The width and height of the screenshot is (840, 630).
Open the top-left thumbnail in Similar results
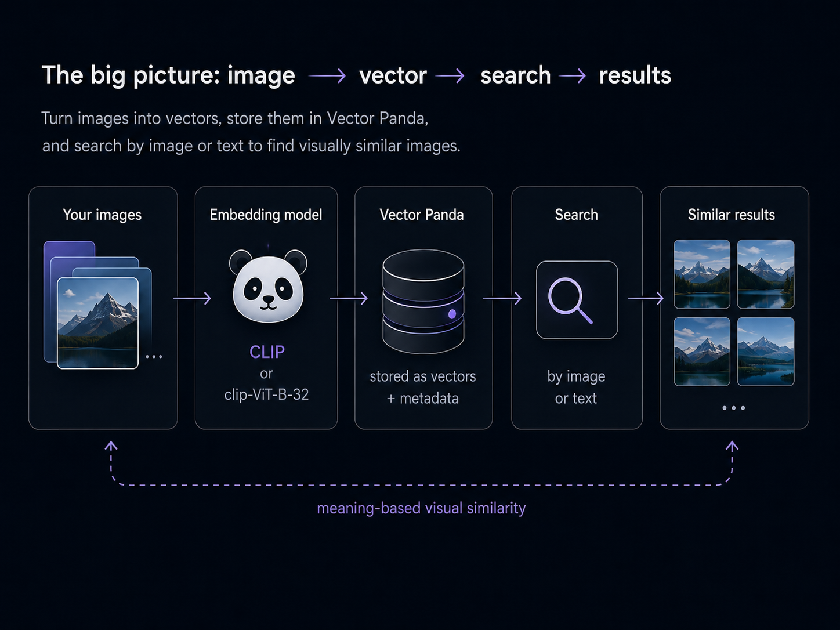(702, 274)
